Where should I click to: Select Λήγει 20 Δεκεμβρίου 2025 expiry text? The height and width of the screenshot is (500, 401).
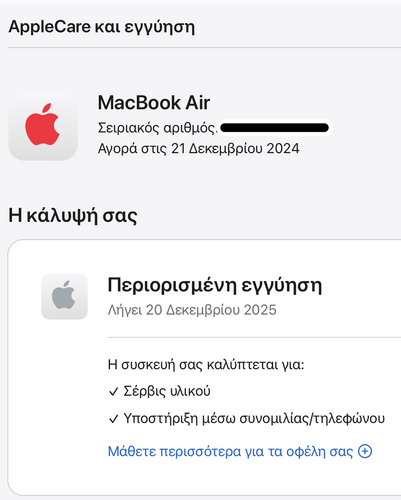point(192,310)
